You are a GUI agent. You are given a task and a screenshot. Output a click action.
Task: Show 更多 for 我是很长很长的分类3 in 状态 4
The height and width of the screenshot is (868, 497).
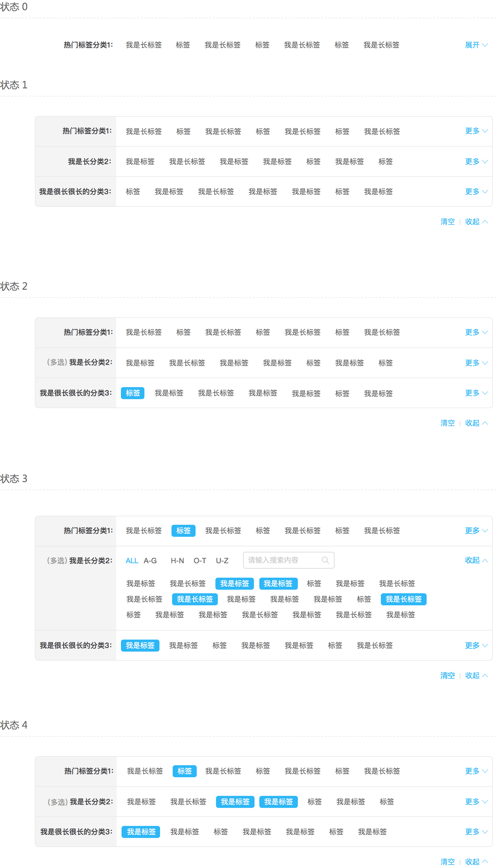476,832
